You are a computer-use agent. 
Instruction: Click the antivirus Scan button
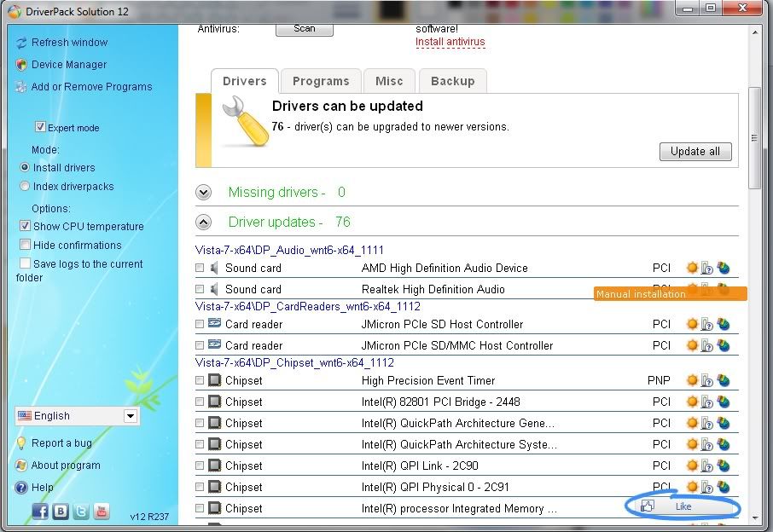(x=305, y=29)
